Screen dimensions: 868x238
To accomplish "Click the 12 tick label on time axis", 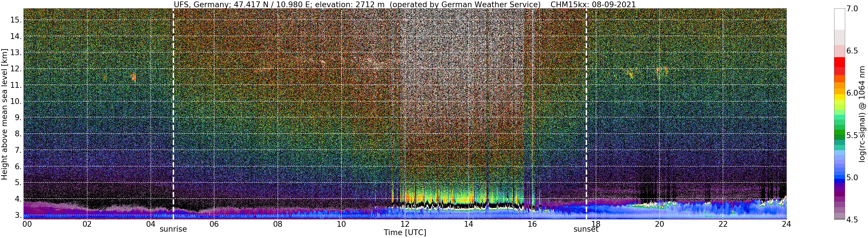I will tap(405, 224).
